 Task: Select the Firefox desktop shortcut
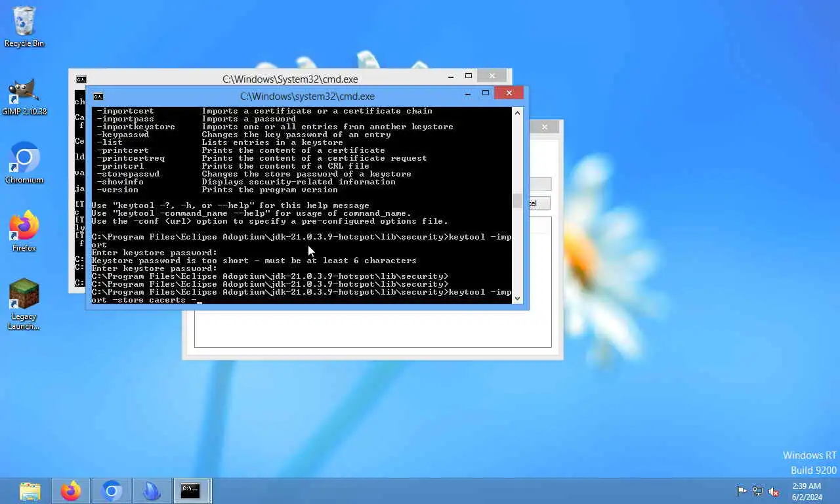(x=24, y=231)
